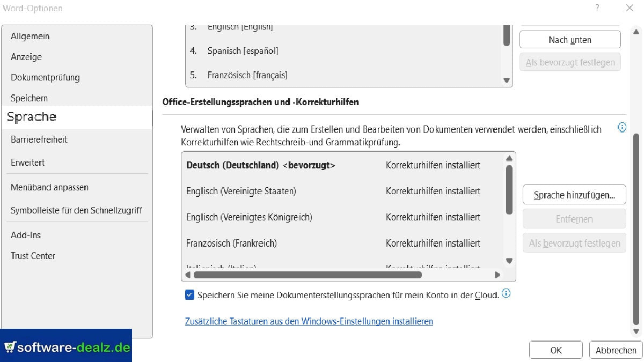Switch to the Dokumentprüfung section
This screenshot has width=644, height=362.
tap(45, 77)
